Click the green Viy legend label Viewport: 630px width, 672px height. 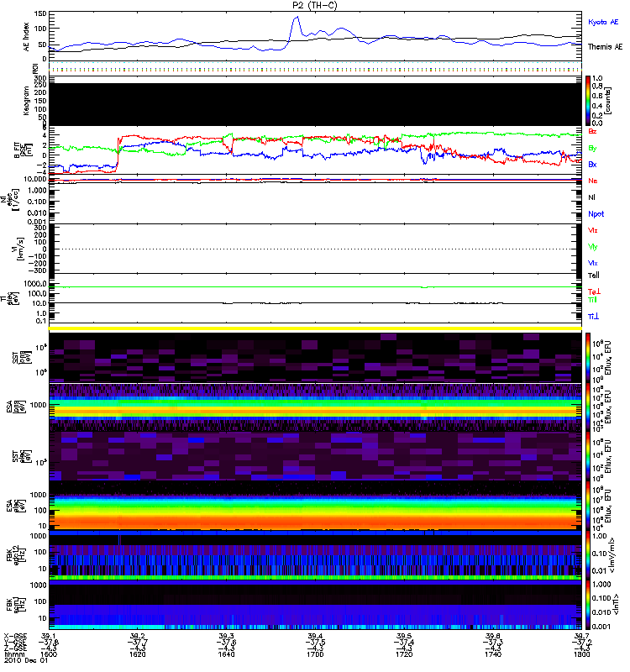(x=593, y=247)
